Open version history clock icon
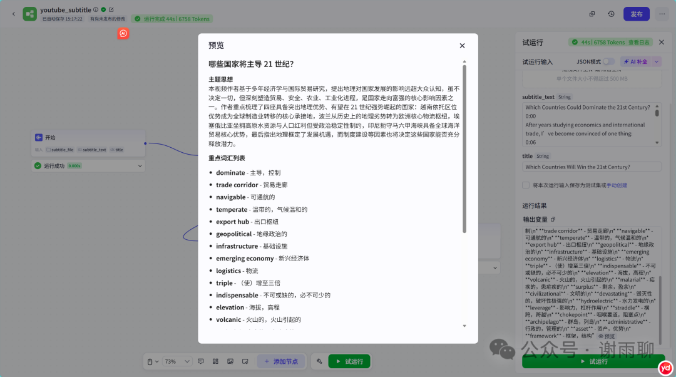The height and width of the screenshot is (378, 677). [611, 14]
